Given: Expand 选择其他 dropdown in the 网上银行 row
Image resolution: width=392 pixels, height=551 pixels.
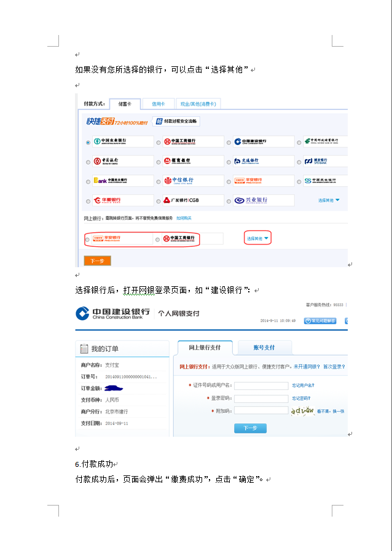Looking at the screenshot, I should point(257,238).
